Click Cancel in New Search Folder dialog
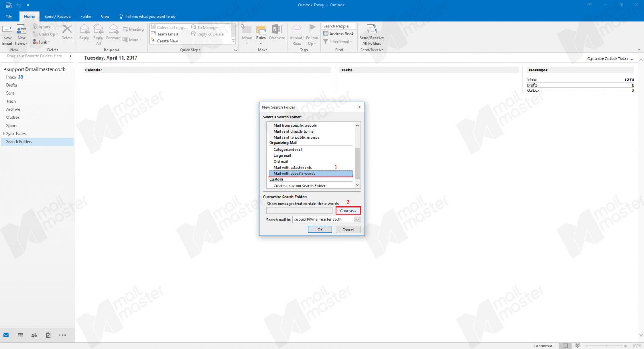The width and height of the screenshot is (644, 349). tap(348, 229)
